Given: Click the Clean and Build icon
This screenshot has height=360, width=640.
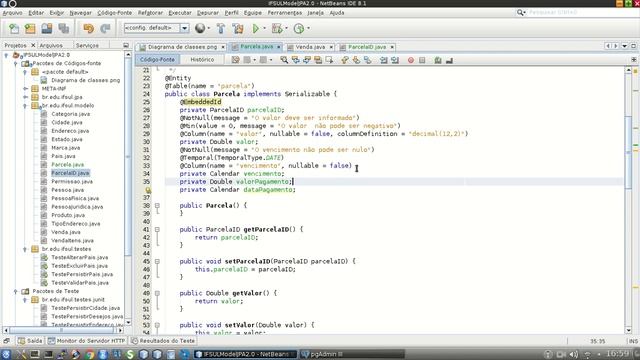Looking at the screenshot, I should (x=238, y=28).
